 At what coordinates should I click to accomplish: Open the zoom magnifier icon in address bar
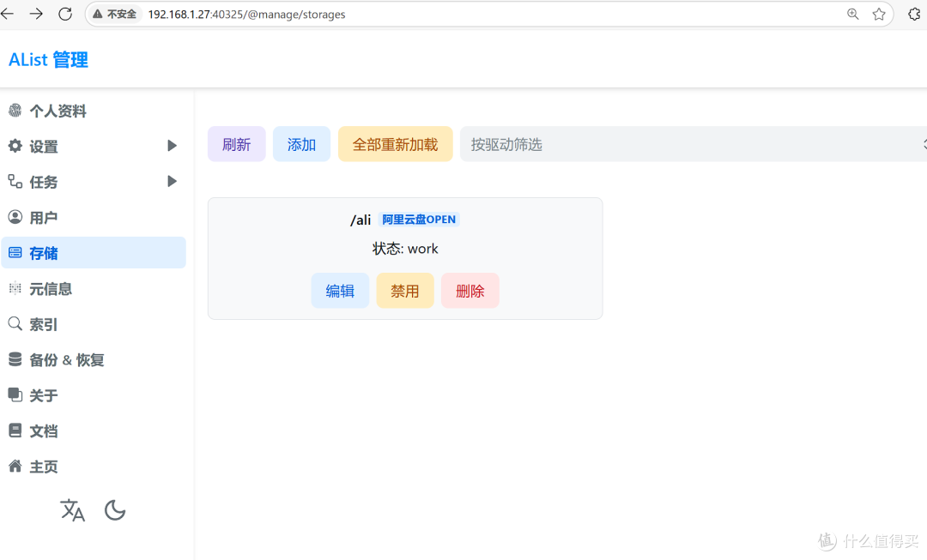click(x=852, y=15)
